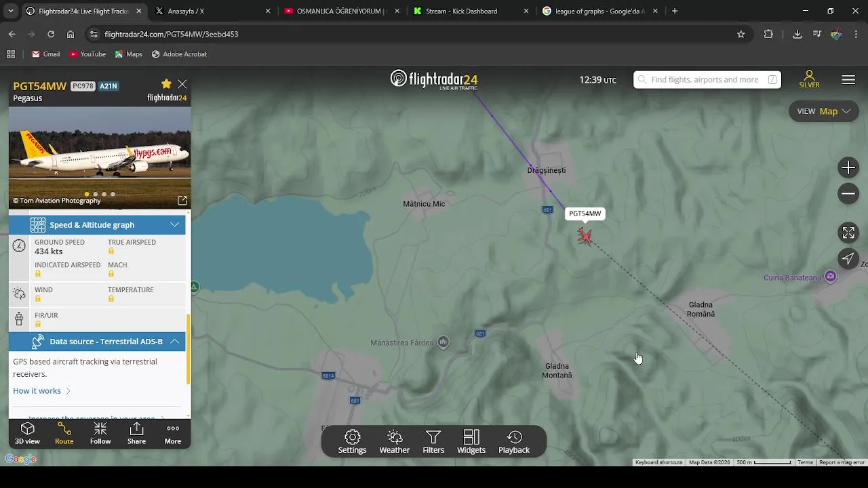Select the 434 kts ground speed value
This screenshot has width=868, height=488.
pyautogui.click(x=49, y=251)
